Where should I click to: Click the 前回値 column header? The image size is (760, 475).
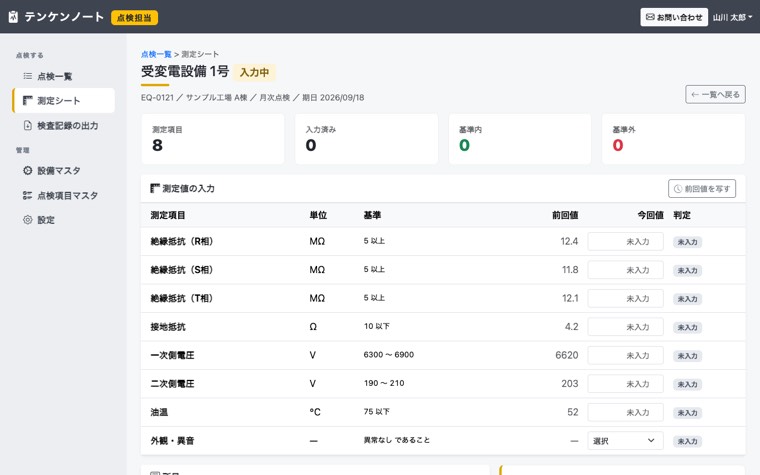[565, 215]
